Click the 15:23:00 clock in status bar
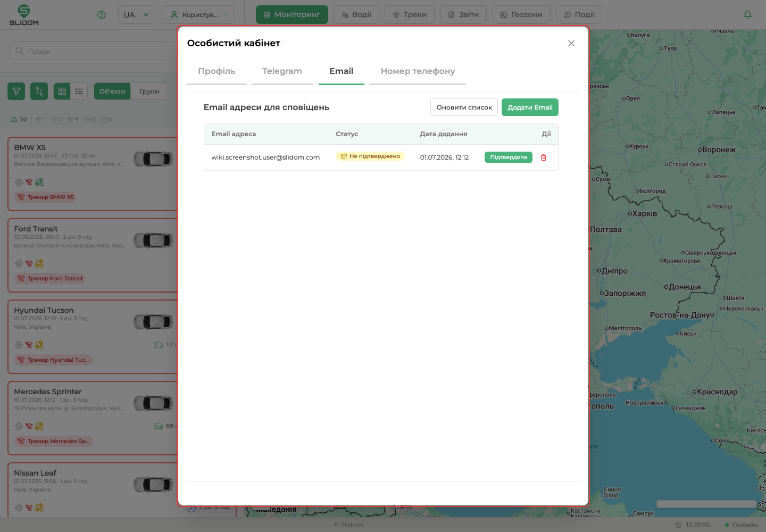 693,525
